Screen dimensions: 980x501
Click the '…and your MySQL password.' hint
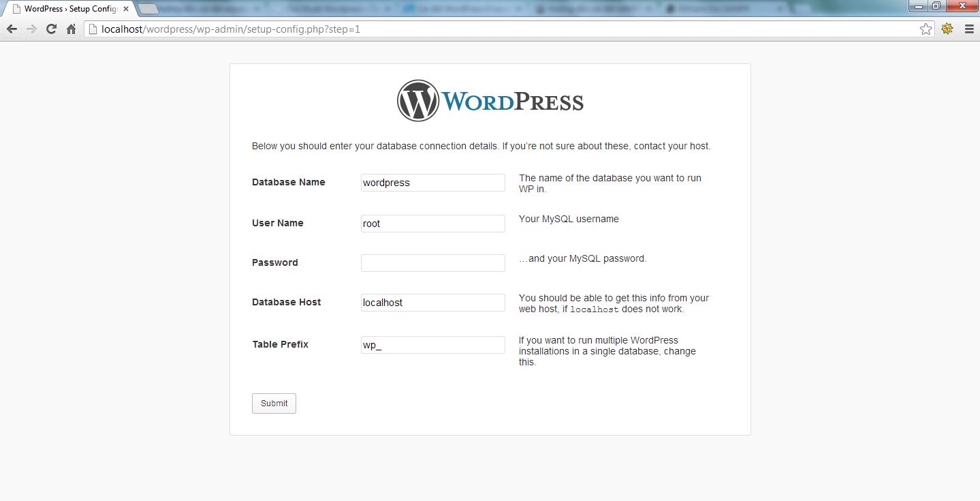coord(582,258)
